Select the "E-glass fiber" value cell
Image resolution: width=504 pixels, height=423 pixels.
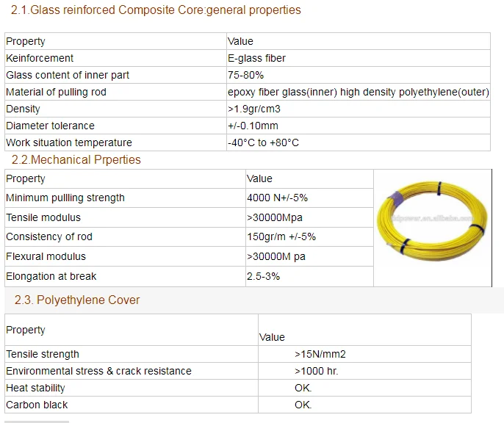click(x=257, y=58)
